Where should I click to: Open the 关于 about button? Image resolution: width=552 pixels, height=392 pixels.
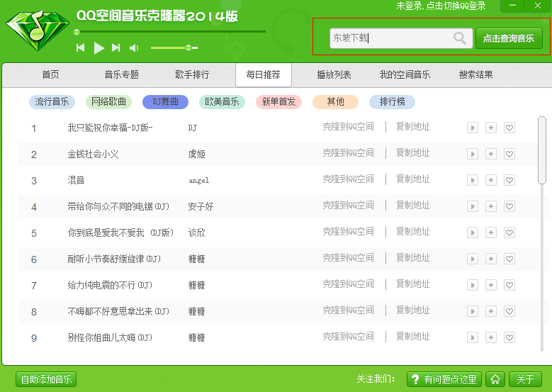point(525,379)
